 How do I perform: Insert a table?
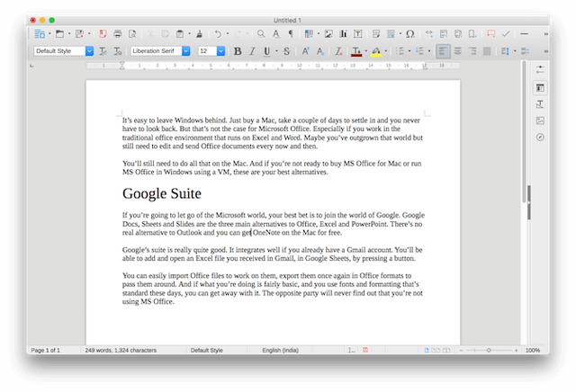pos(309,34)
